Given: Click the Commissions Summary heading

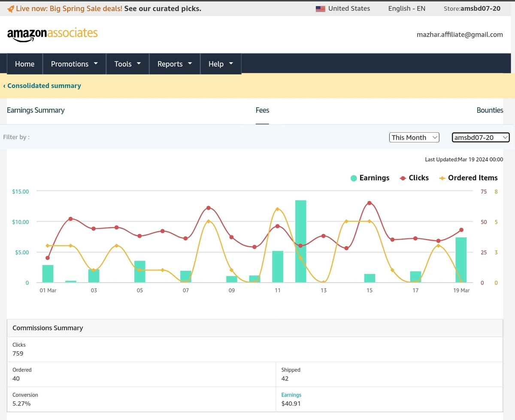Looking at the screenshot, I should tap(48, 328).
